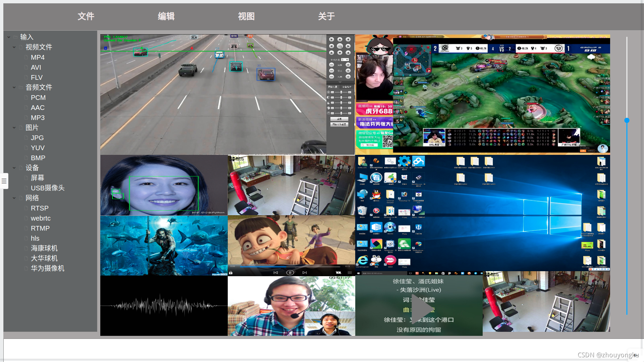Open the PTZ step-size dropdown
This screenshot has width=644, height=362.
345,60
